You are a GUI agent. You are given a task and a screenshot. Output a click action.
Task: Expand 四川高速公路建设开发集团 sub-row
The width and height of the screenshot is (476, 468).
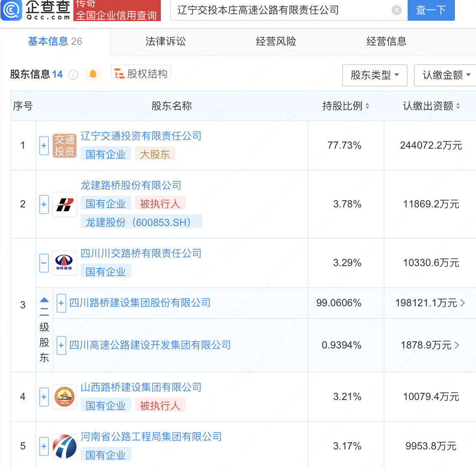pos(61,345)
